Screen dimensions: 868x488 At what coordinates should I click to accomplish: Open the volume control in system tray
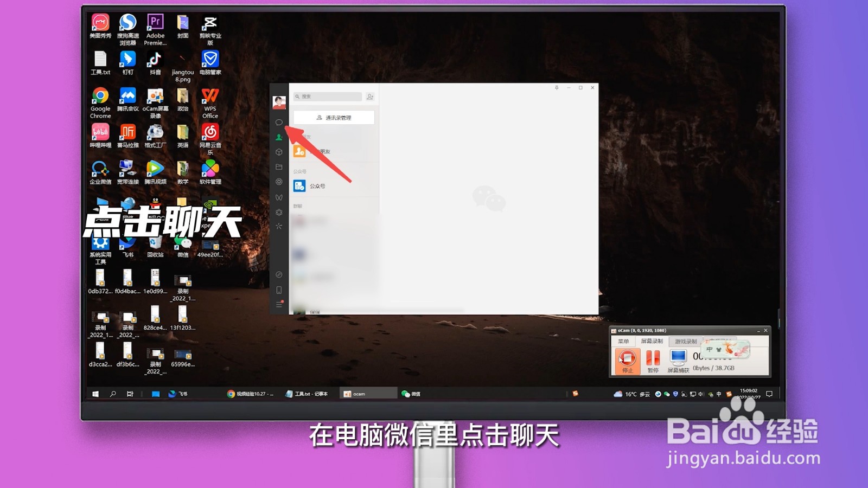pos(701,394)
